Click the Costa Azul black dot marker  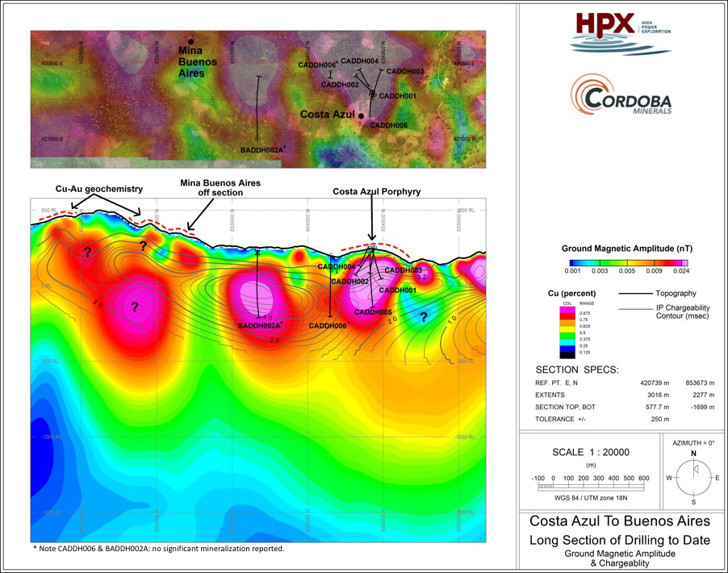(x=362, y=116)
